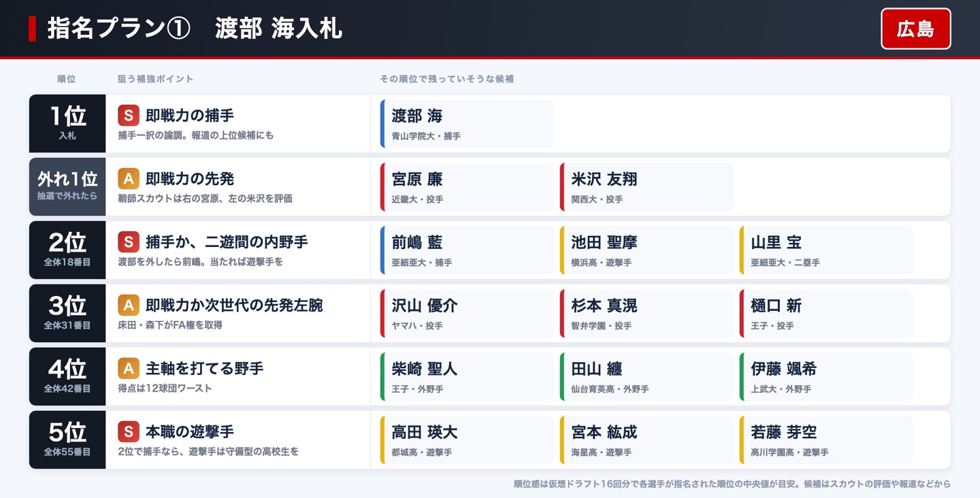Image resolution: width=980 pixels, height=498 pixels.
Task: Choose candidate card 田山 纏
Action: 647,377
